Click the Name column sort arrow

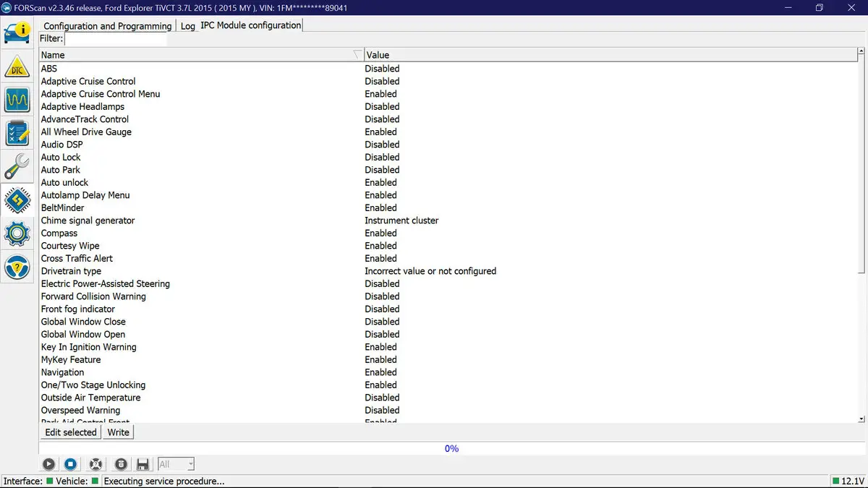pyautogui.click(x=357, y=55)
